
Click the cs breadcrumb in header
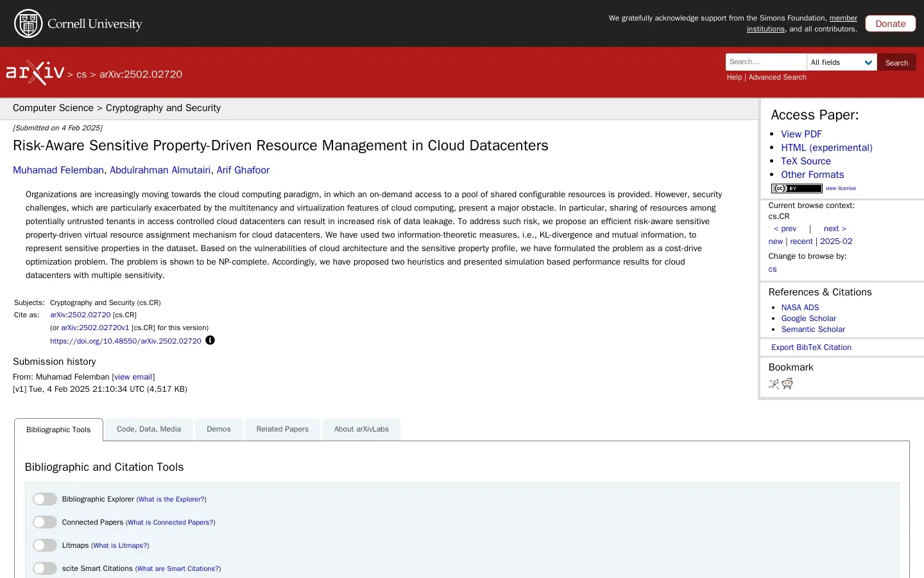[x=81, y=74]
